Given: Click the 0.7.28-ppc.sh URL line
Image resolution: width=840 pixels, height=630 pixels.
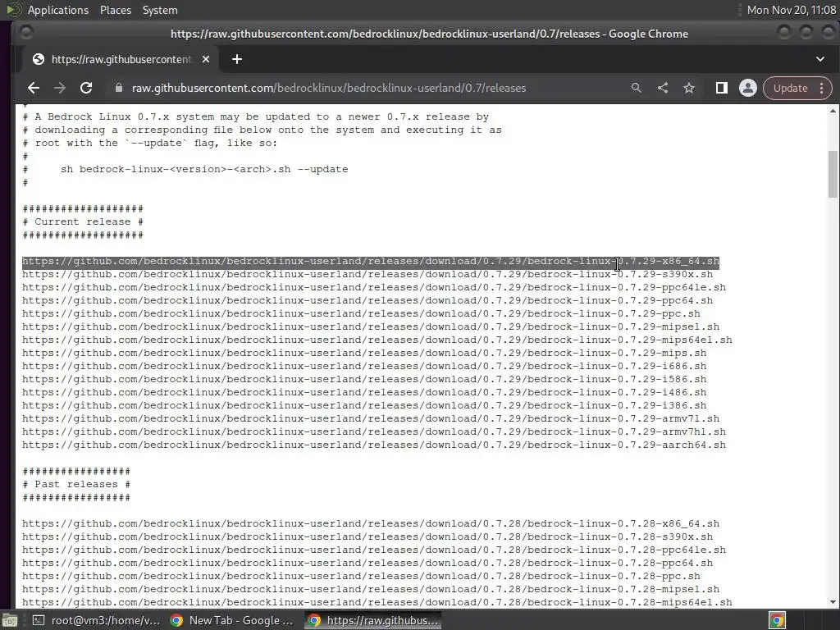Looking at the screenshot, I should [361, 577].
